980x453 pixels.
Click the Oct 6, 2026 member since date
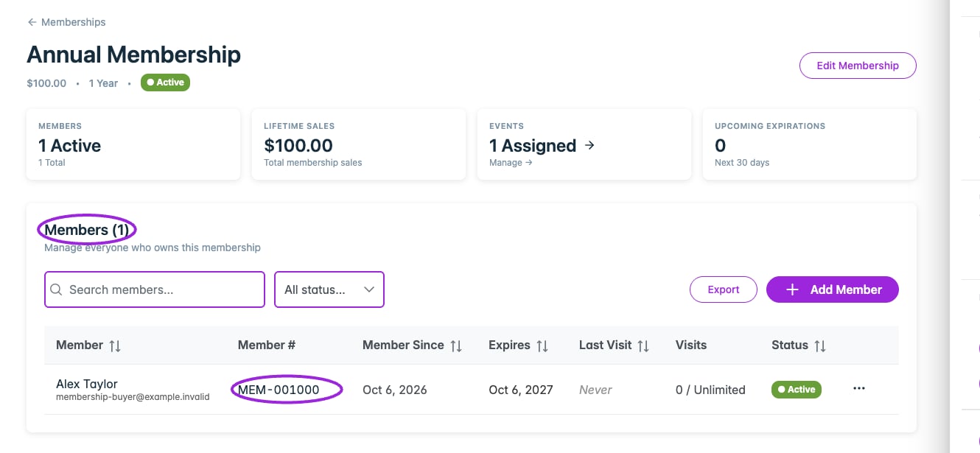click(x=395, y=390)
